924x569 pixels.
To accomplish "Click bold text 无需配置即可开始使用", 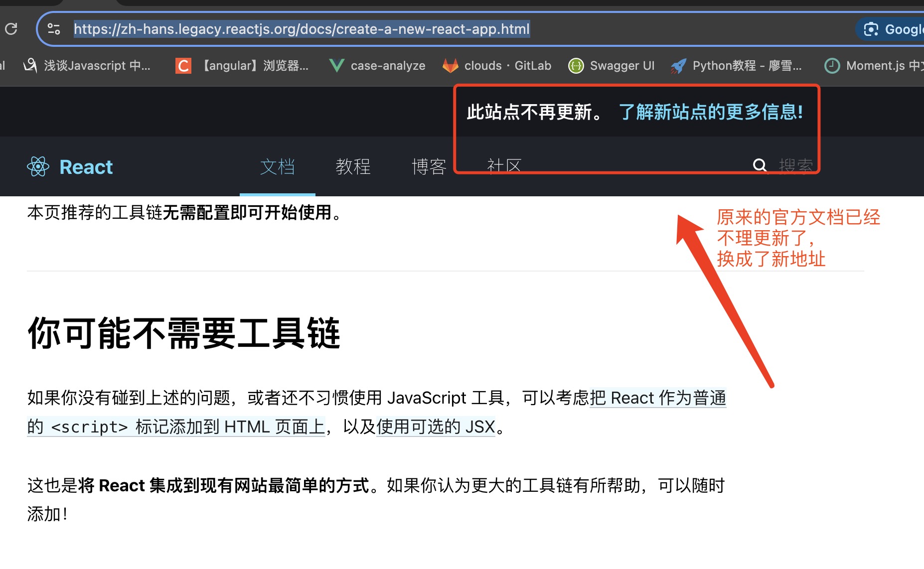I will (247, 213).
